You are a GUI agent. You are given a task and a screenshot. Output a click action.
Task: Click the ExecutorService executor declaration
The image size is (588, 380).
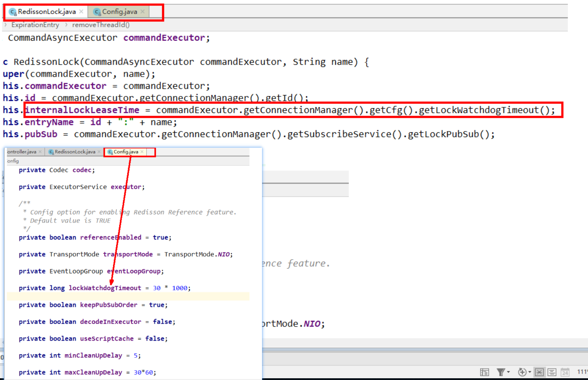[82, 187]
